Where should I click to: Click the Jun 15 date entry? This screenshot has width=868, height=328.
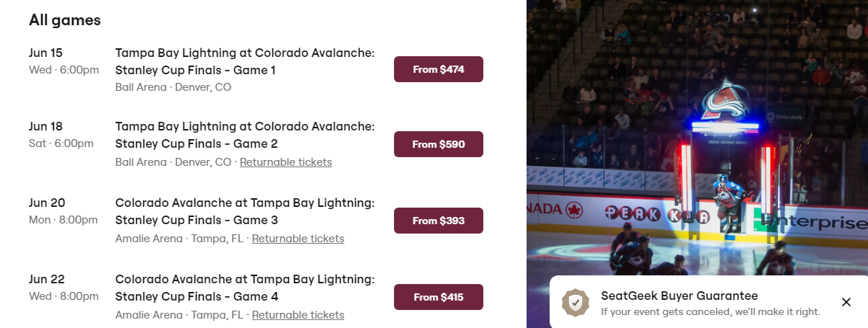[x=46, y=53]
